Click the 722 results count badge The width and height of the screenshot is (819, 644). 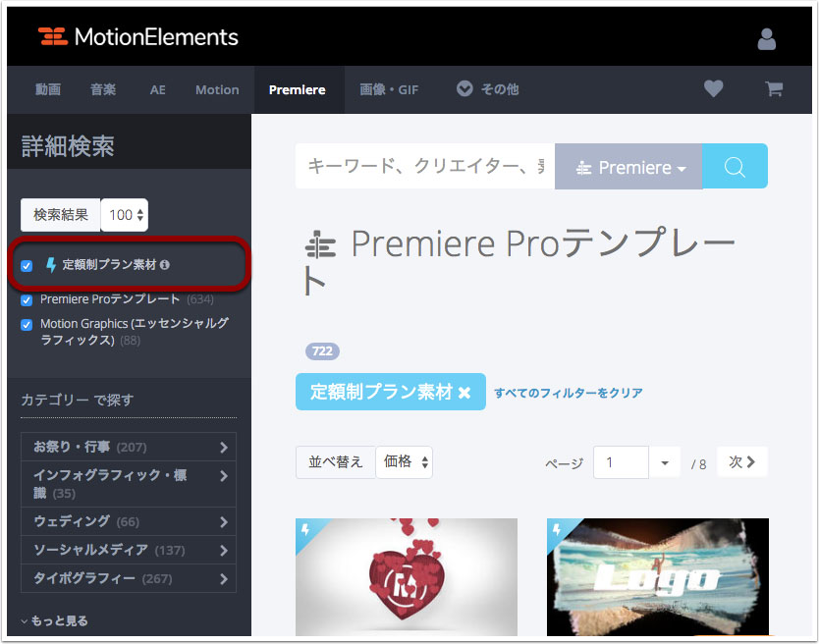coord(322,351)
